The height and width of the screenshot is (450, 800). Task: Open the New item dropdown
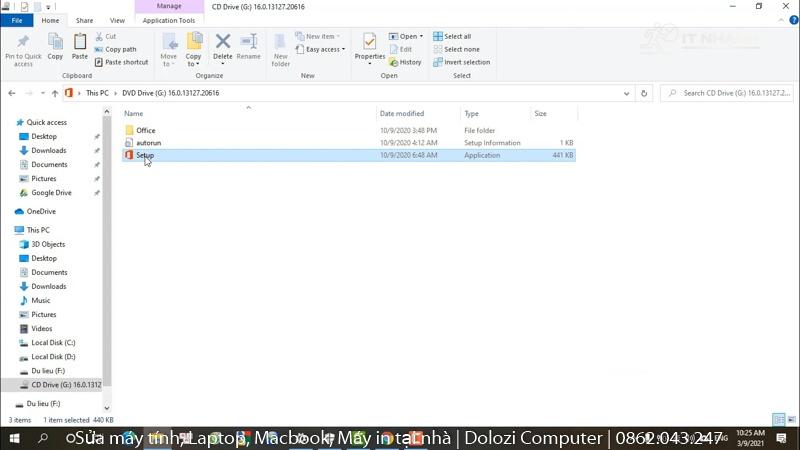[x=323, y=36]
